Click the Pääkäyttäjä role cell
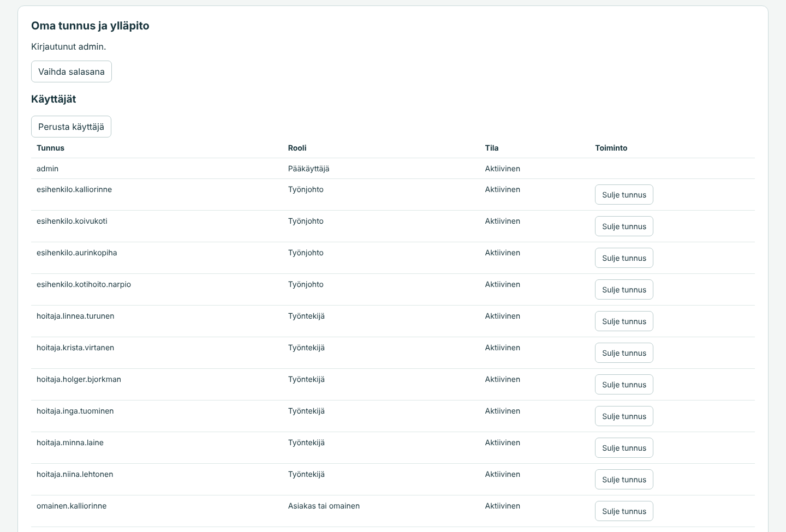786x532 pixels. click(x=309, y=169)
